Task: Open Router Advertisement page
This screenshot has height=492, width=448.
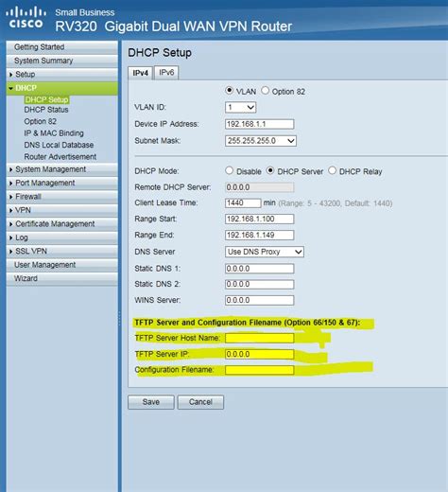Action: 60,157
